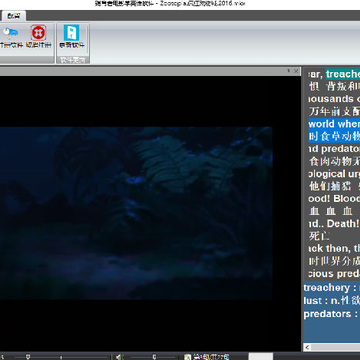
Task: Select the subtitle line 'ood! Blood'
Action: pyautogui.click(x=334, y=199)
